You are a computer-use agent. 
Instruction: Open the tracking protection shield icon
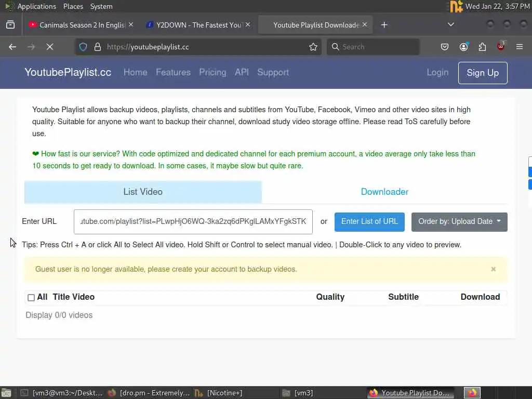click(x=83, y=47)
